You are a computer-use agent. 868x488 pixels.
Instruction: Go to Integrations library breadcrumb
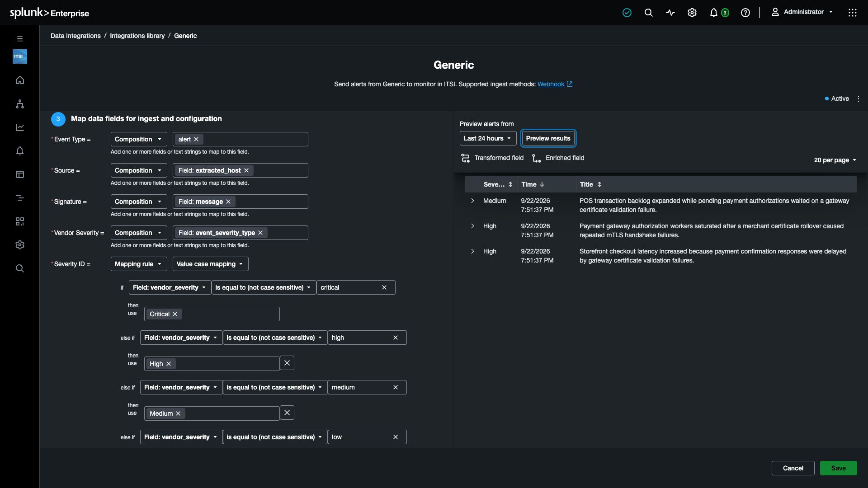coord(137,36)
